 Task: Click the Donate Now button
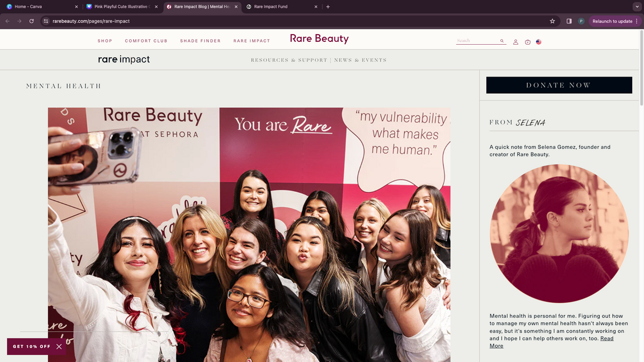click(x=559, y=85)
